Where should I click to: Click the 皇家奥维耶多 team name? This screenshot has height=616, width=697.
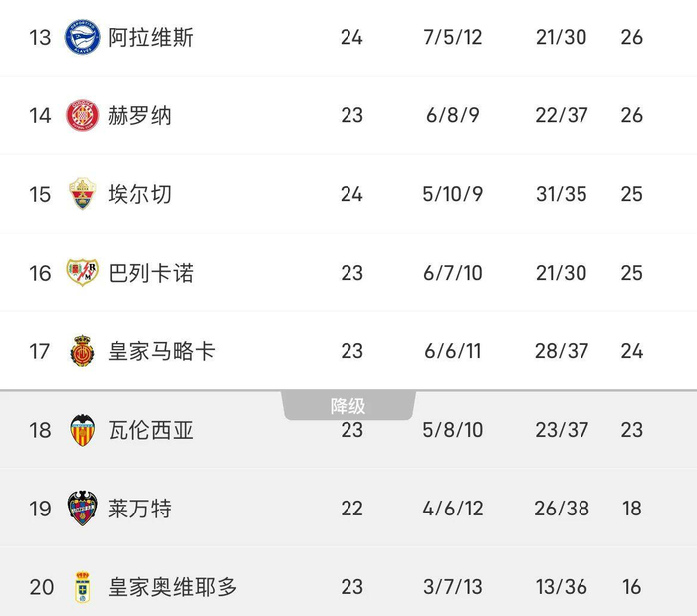point(172,587)
